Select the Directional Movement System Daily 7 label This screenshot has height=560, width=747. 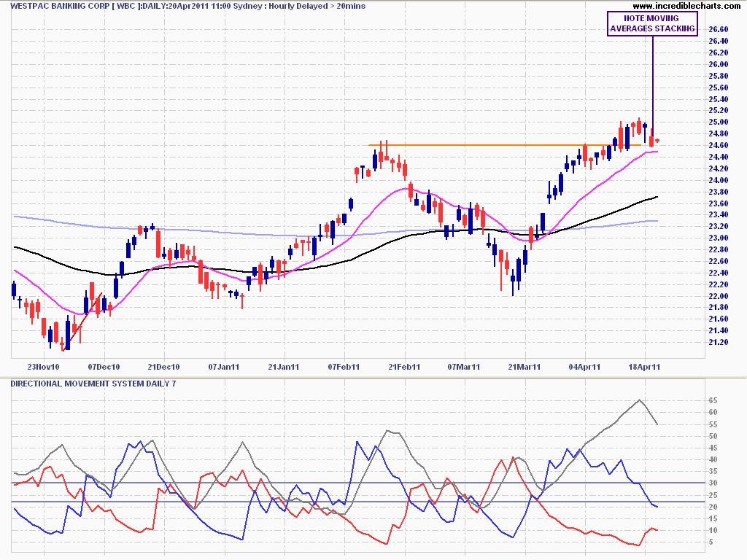pos(93,383)
